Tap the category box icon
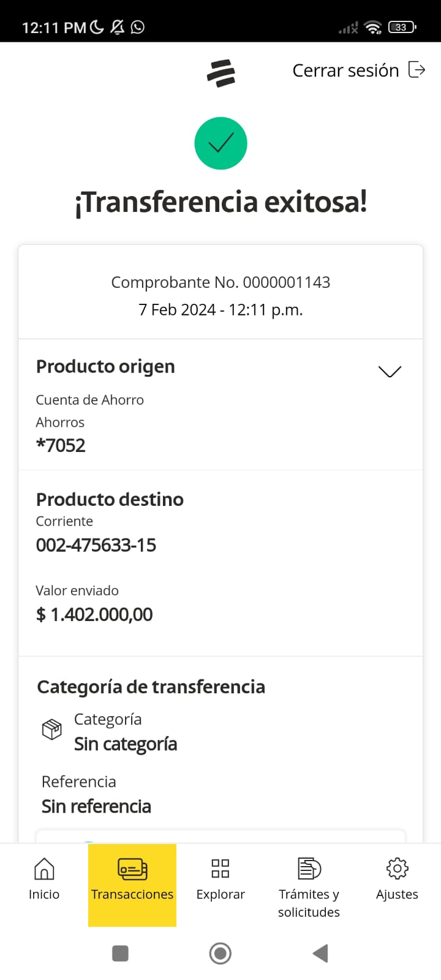441x980 pixels. click(51, 729)
